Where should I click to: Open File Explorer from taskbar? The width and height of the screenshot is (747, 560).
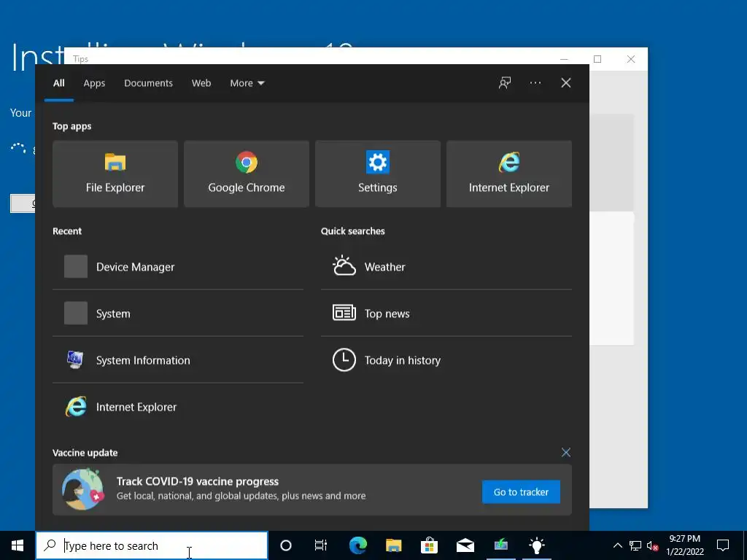pyautogui.click(x=393, y=545)
